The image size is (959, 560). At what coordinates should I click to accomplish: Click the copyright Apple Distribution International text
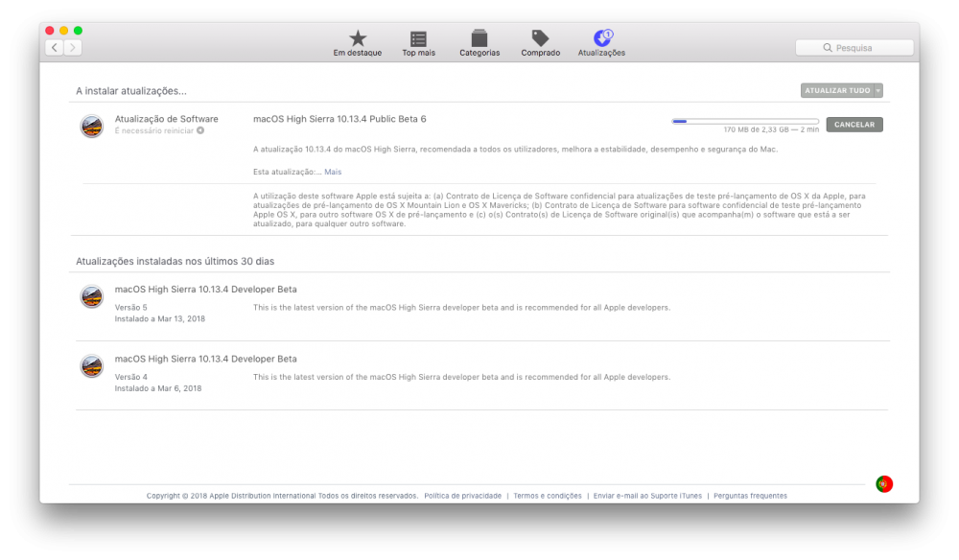tap(282, 496)
